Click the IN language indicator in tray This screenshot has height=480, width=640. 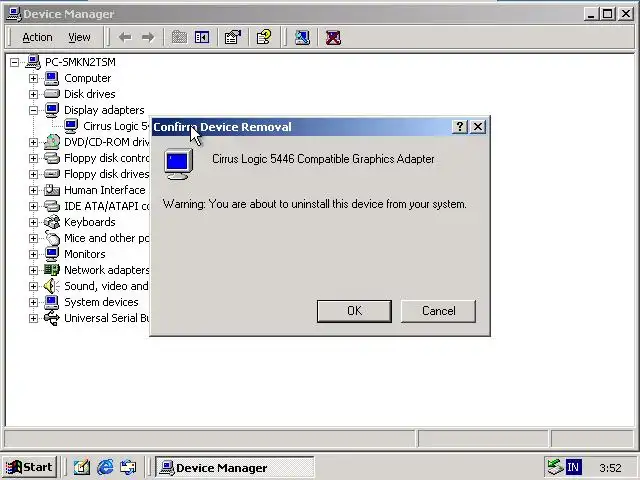(x=573, y=467)
